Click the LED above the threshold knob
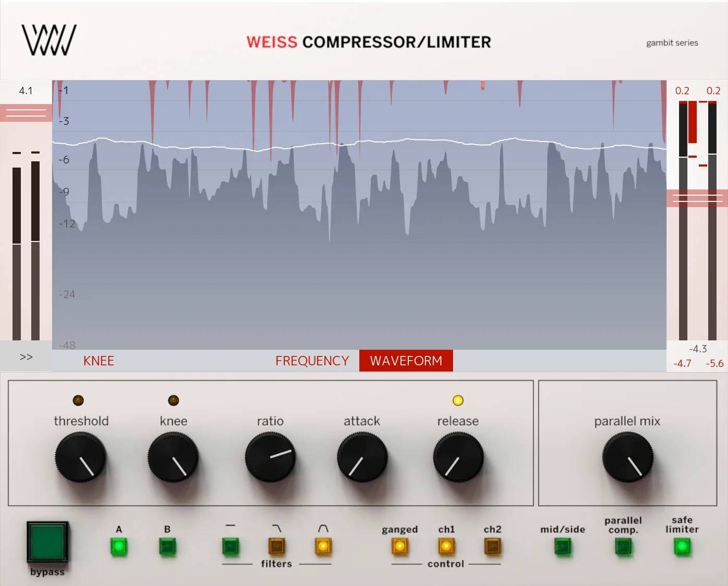728x586 pixels. click(x=78, y=400)
